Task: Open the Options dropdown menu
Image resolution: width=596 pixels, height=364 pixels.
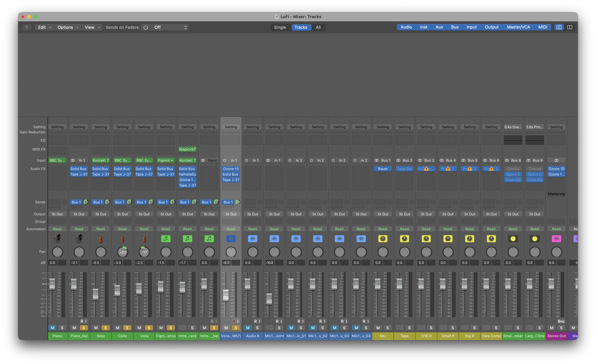Action: tap(68, 27)
